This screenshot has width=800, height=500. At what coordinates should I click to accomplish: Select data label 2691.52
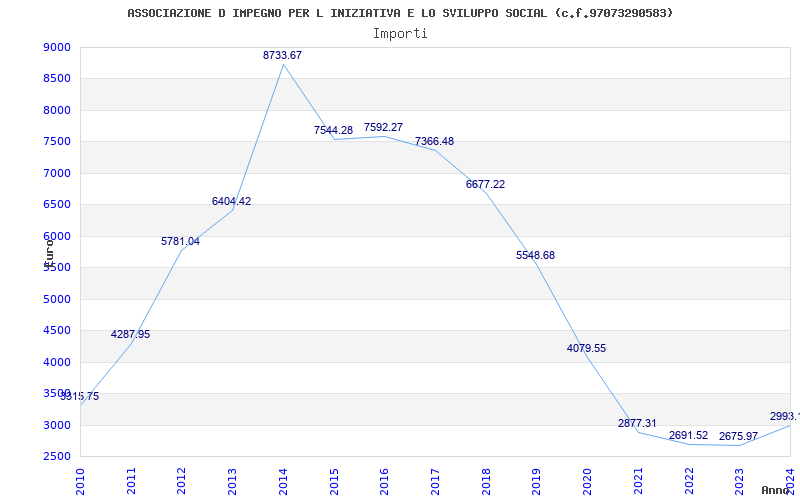pyautogui.click(x=688, y=435)
